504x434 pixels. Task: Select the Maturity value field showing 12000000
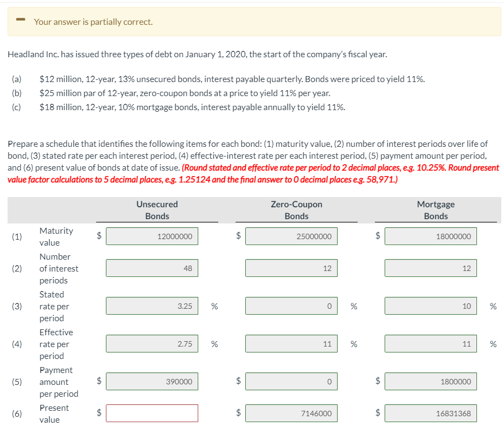(152, 236)
